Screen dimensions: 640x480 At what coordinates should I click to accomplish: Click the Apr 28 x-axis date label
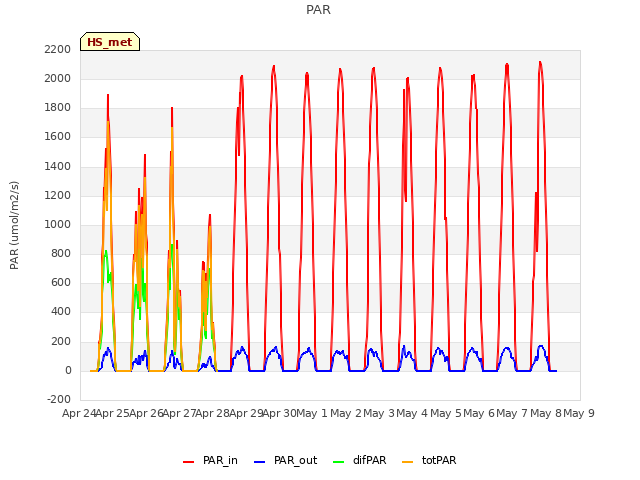pos(213,413)
